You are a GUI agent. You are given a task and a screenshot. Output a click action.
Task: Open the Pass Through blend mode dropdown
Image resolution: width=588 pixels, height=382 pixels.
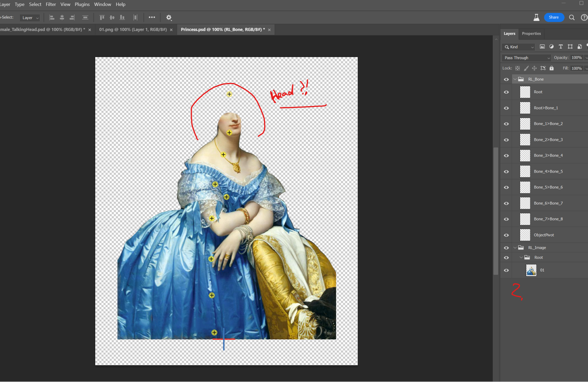(526, 58)
